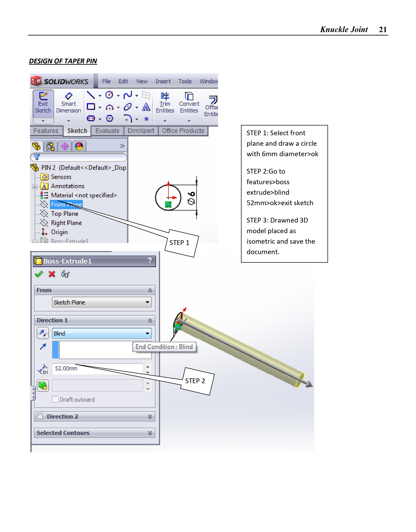Click the 52.00mm depth input field
The height and width of the screenshot is (532, 416).
97,368
